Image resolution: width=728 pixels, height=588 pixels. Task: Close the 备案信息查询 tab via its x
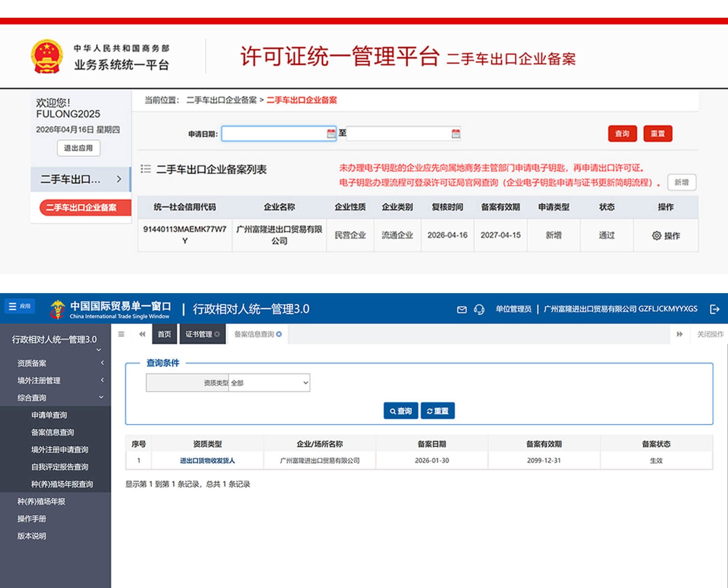point(279,334)
